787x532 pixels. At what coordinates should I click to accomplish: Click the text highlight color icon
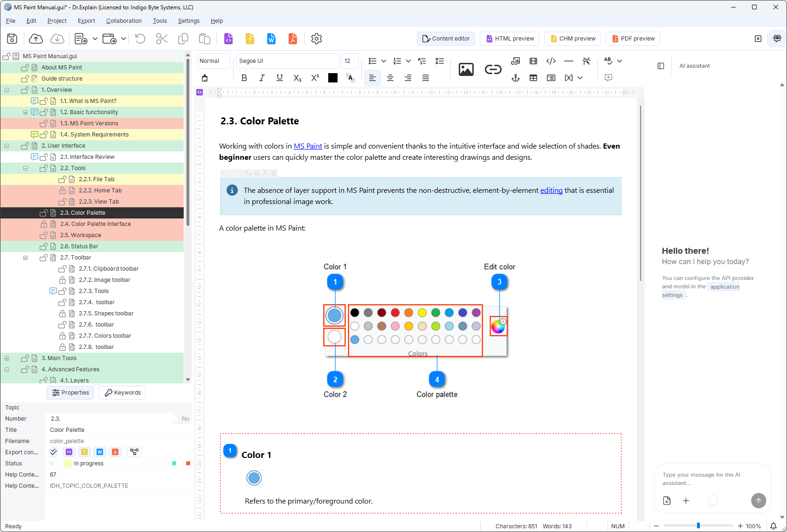[351, 78]
